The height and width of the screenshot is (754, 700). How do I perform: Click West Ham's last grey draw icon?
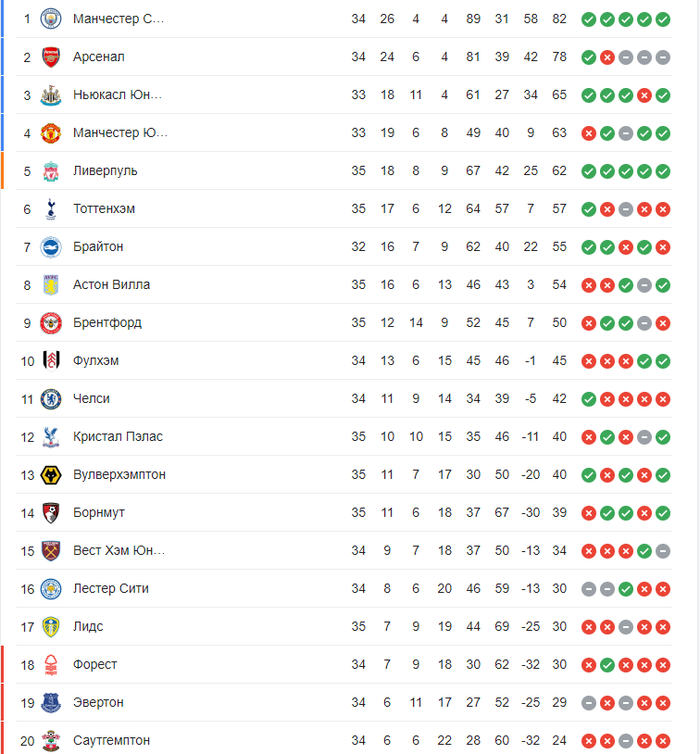(x=663, y=551)
